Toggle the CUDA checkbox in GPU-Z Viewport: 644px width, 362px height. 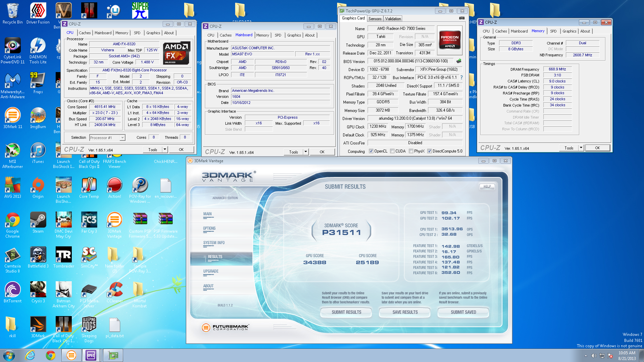point(392,151)
